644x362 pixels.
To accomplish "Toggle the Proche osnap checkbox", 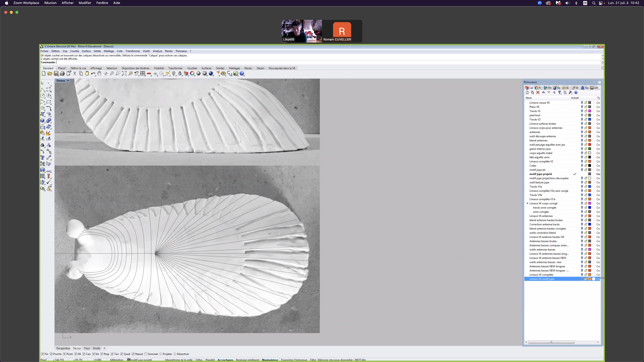I will click(51, 354).
